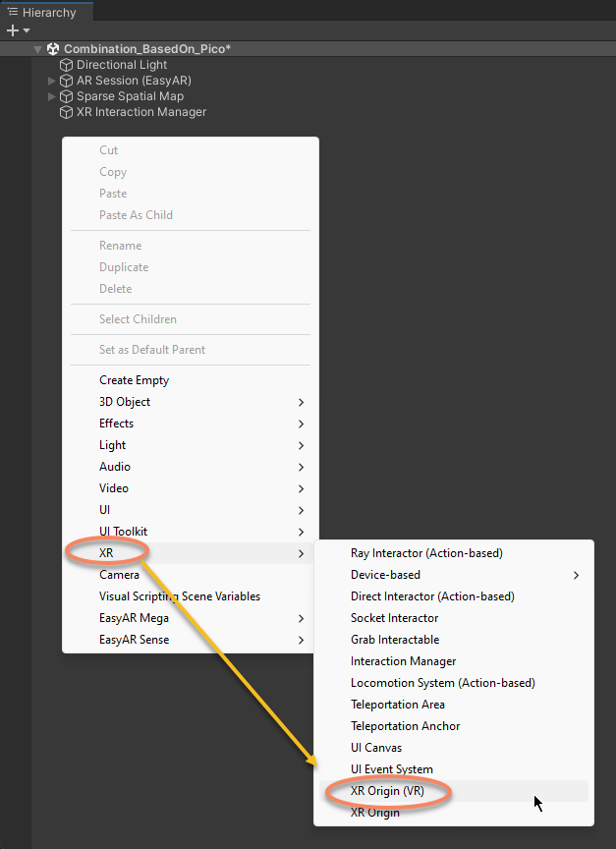Click the AR Session (EasyAR) cube icon
The height and width of the screenshot is (849, 616).
click(67, 81)
